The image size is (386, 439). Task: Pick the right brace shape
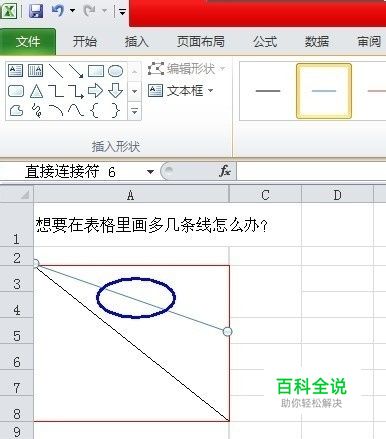pos(115,111)
